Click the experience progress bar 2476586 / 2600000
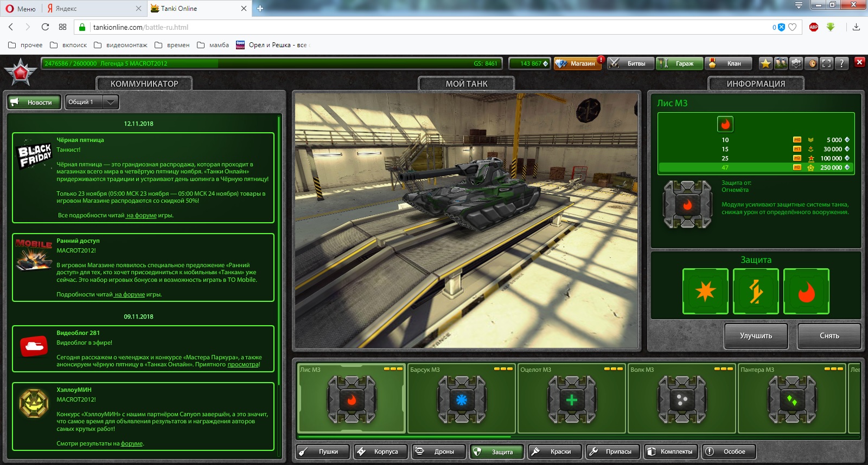Image resolution: width=868 pixels, height=465 pixels. pyautogui.click(x=272, y=63)
